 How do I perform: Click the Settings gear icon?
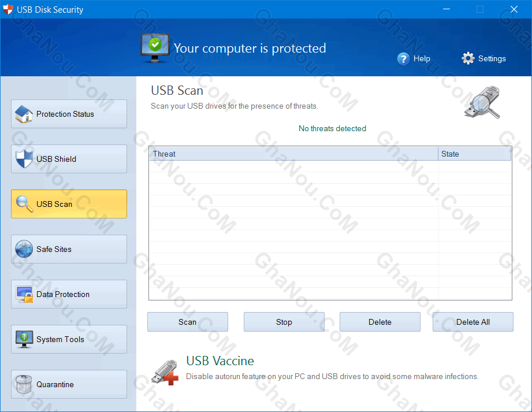[468, 58]
